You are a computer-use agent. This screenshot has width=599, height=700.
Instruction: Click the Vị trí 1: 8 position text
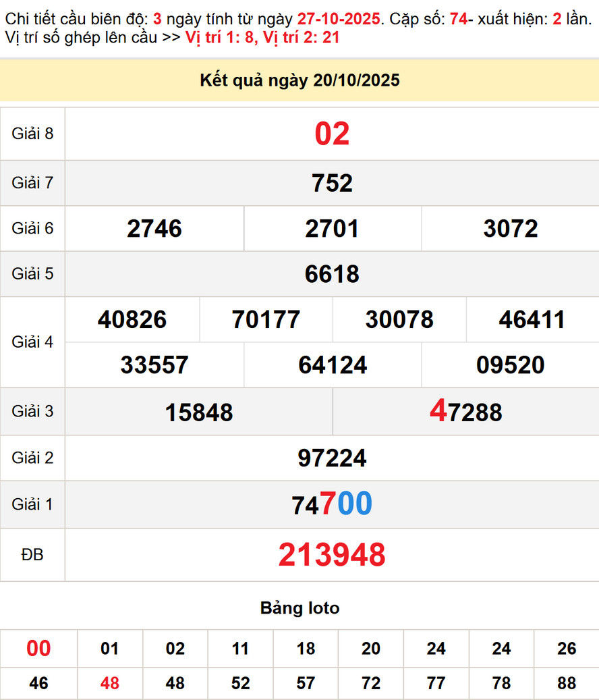click(219, 38)
